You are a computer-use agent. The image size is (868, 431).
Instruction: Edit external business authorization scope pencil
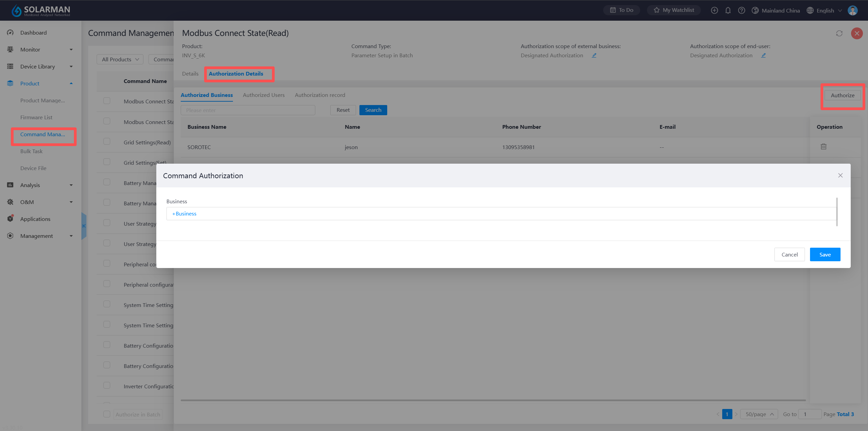click(594, 55)
